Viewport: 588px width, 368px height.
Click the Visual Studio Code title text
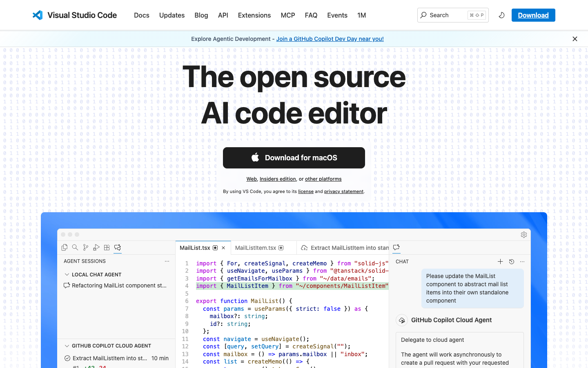(82, 15)
